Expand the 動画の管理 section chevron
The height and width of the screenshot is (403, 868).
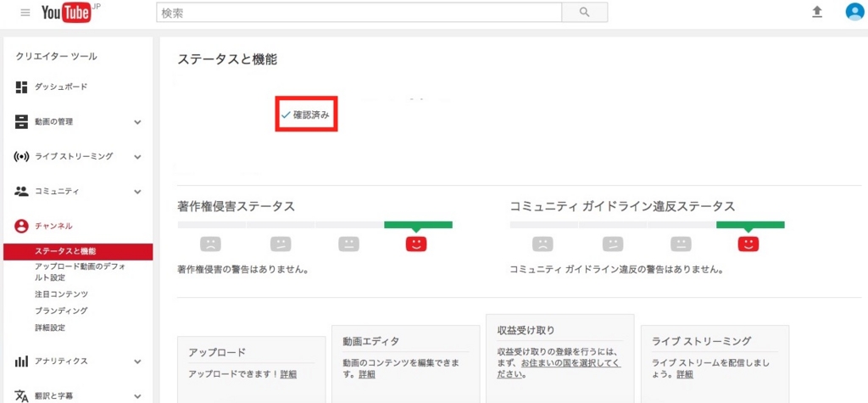(x=138, y=122)
